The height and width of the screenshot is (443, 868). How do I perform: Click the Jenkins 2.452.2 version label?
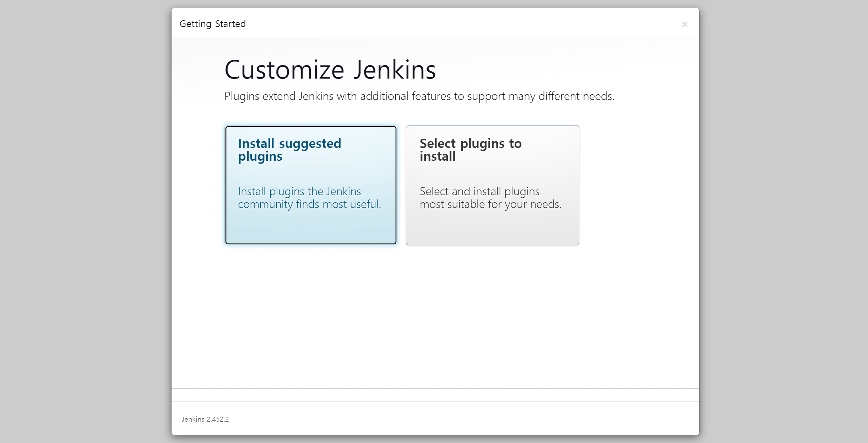(205, 419)
